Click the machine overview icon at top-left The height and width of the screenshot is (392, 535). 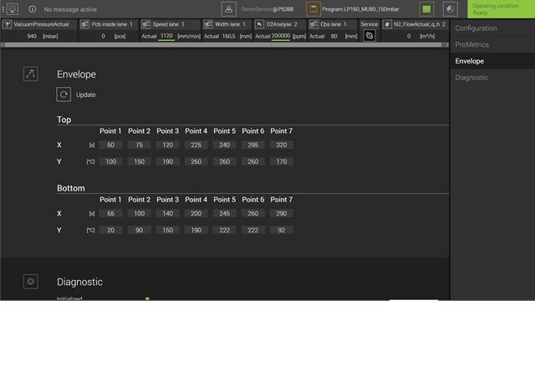(x=12, y=9)
